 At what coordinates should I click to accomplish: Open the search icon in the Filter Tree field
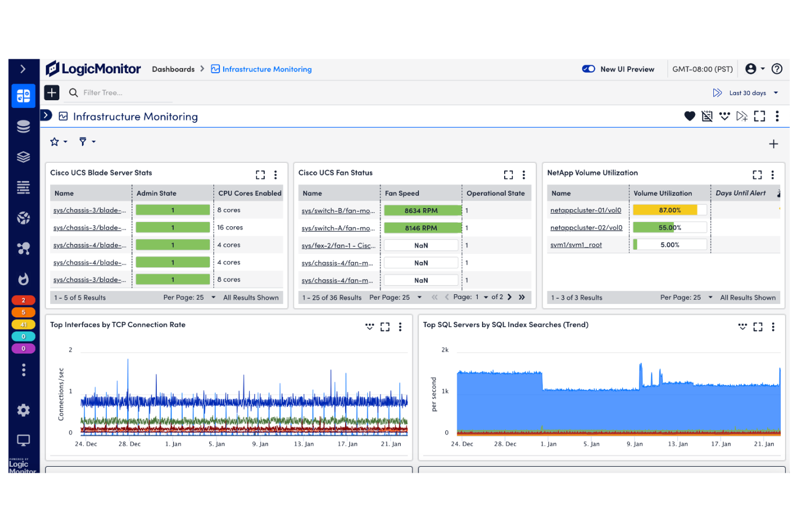click(73, 92)
